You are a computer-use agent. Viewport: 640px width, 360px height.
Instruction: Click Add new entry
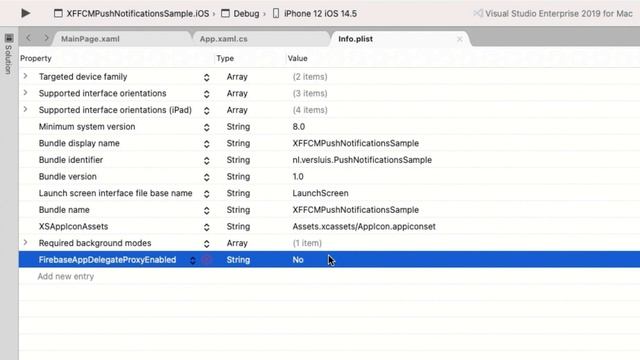click(66, 276)
